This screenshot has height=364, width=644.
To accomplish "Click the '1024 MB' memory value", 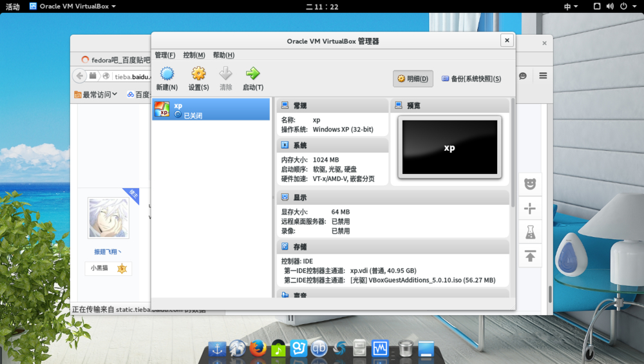I will [326, 160].
